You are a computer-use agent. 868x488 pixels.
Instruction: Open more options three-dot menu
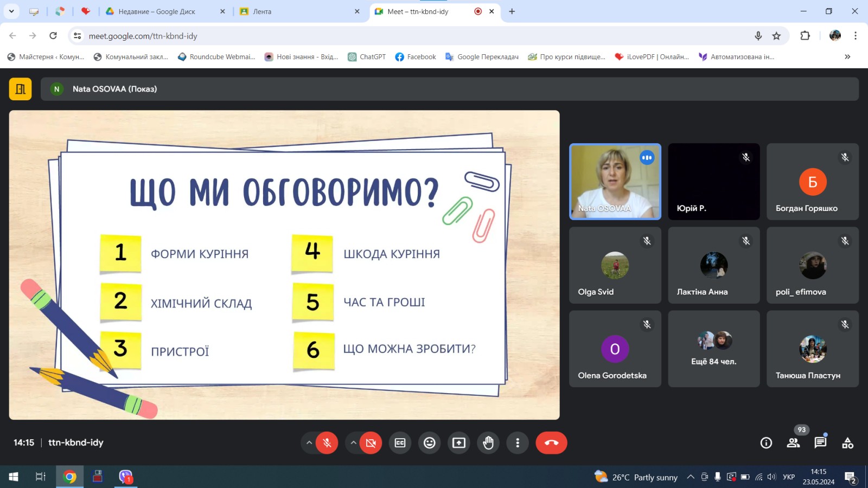click(x=518, y=443)
